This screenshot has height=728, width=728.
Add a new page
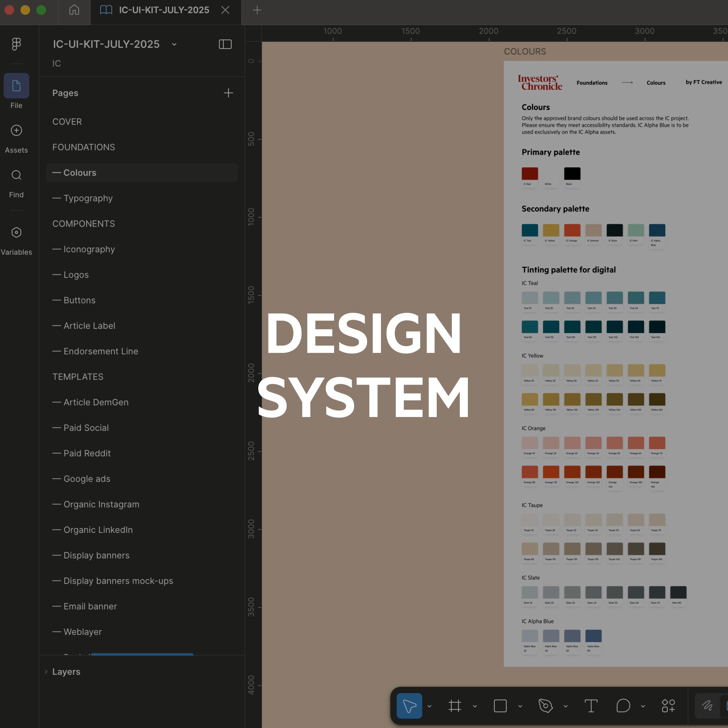(228, 93)
